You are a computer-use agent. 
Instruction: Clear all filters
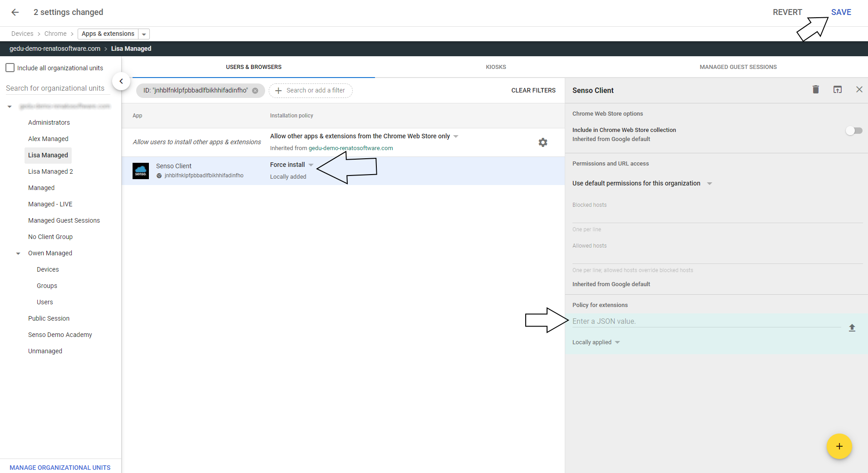(533, 90)
